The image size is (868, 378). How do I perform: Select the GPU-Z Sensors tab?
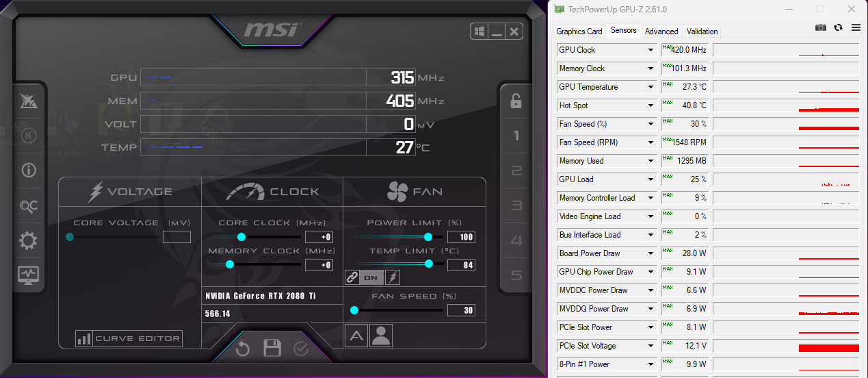624,30
